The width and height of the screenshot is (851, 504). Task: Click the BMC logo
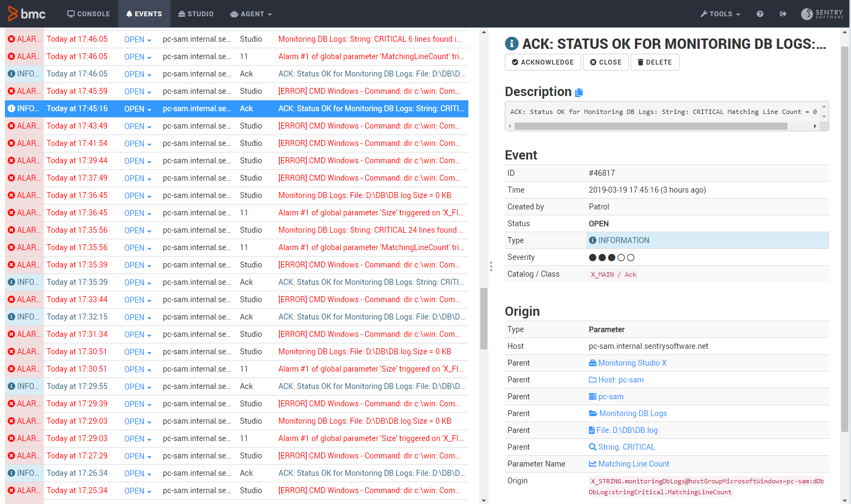(x=27, y=14)
